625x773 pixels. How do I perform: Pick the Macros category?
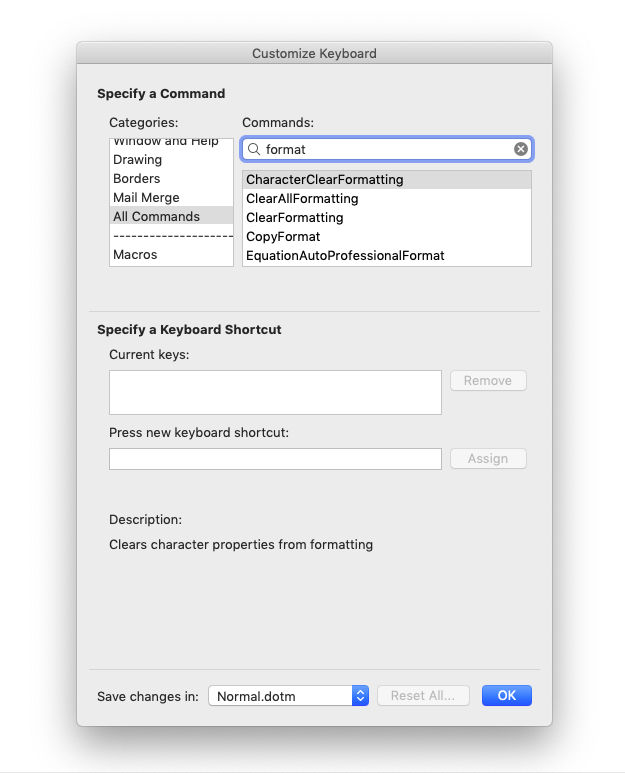click(171, 254)
